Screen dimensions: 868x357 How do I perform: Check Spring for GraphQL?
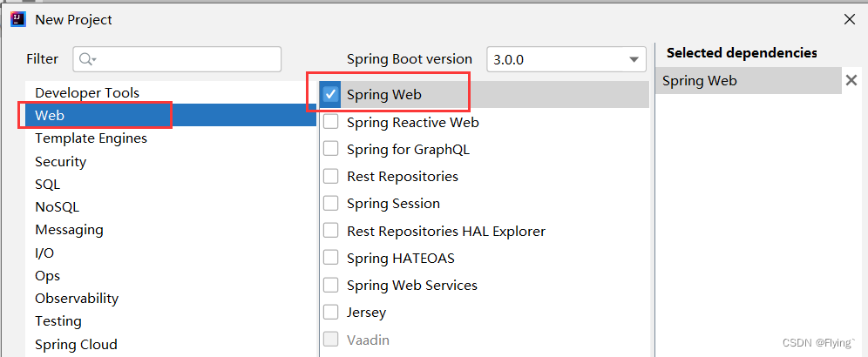click(330, 149)
